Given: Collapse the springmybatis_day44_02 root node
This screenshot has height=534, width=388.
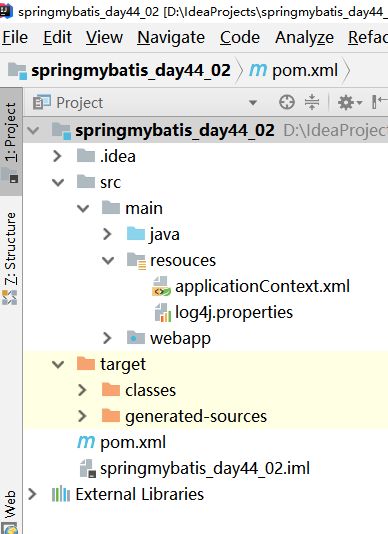Looking at the screenshot, I should (33, 130).
